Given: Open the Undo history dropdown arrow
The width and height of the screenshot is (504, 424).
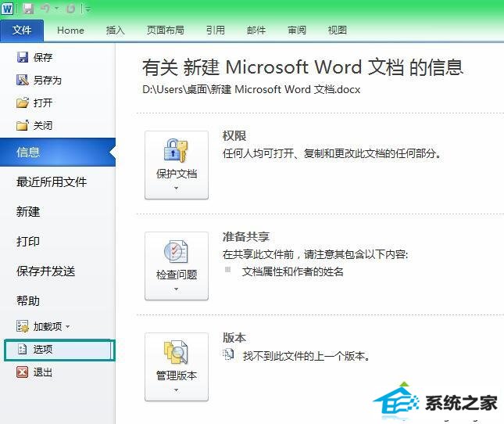Looking at the screenshot, I should click(x=57, y=9).
